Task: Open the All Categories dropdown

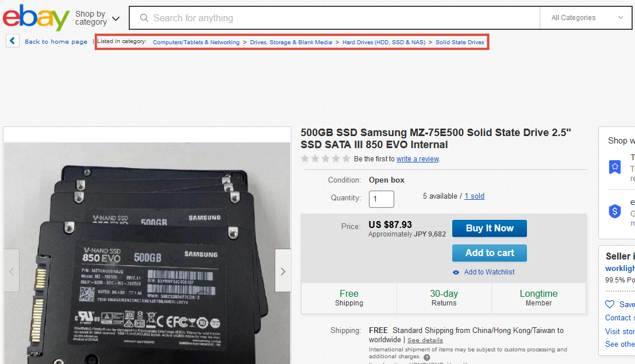Action: click(x=585, y=18)
